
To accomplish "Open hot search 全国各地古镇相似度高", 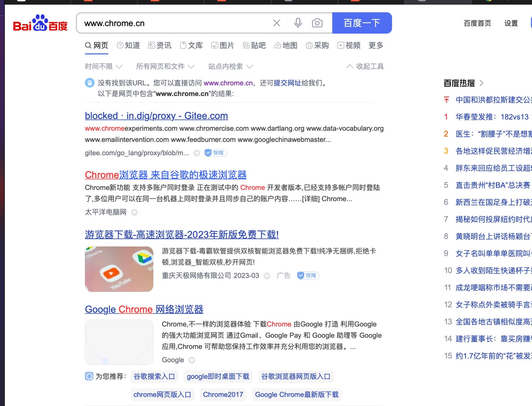I will click(x=493, y=322).
